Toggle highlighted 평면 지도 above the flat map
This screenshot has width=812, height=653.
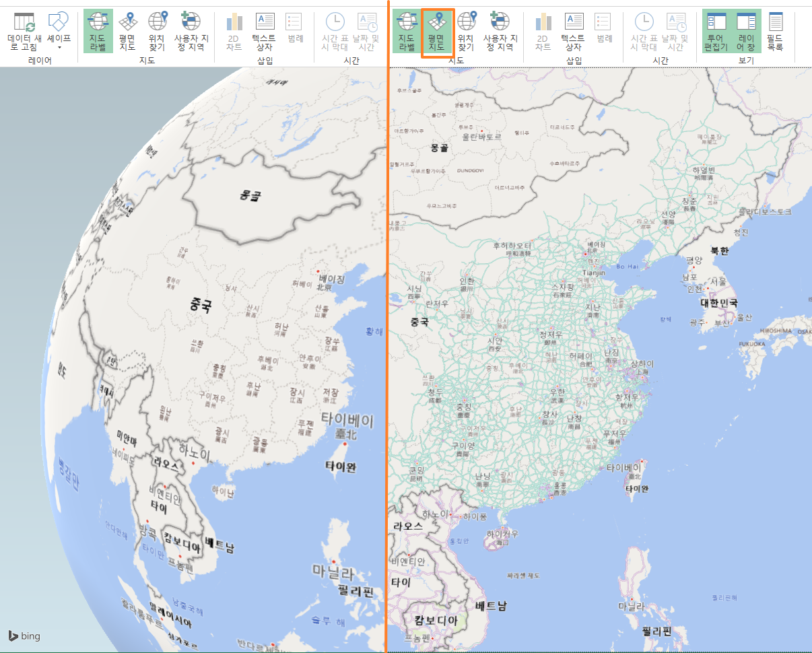pos(438,32)
